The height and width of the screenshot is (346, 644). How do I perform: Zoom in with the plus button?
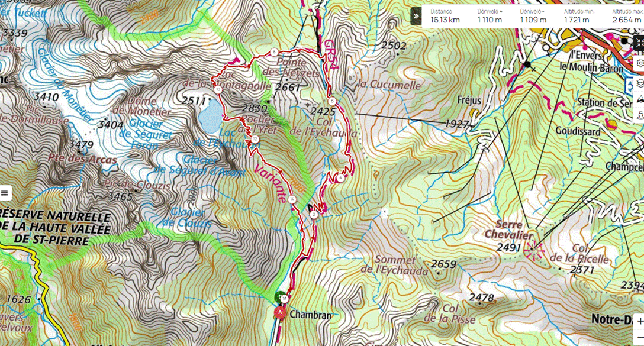coord(639,321)
